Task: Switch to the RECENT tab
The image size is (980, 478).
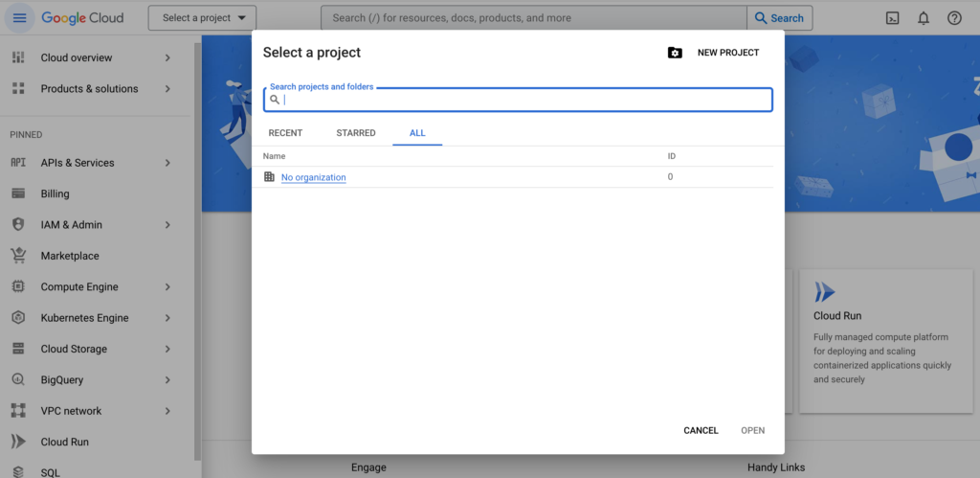Action: [x=285, y=133]
